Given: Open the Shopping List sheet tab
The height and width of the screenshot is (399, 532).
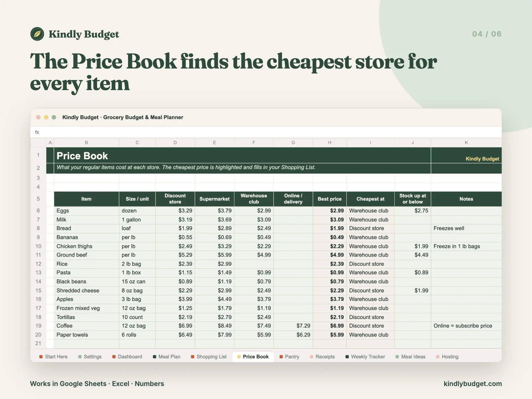Looking at the screenshot, I should pos(208,356).
